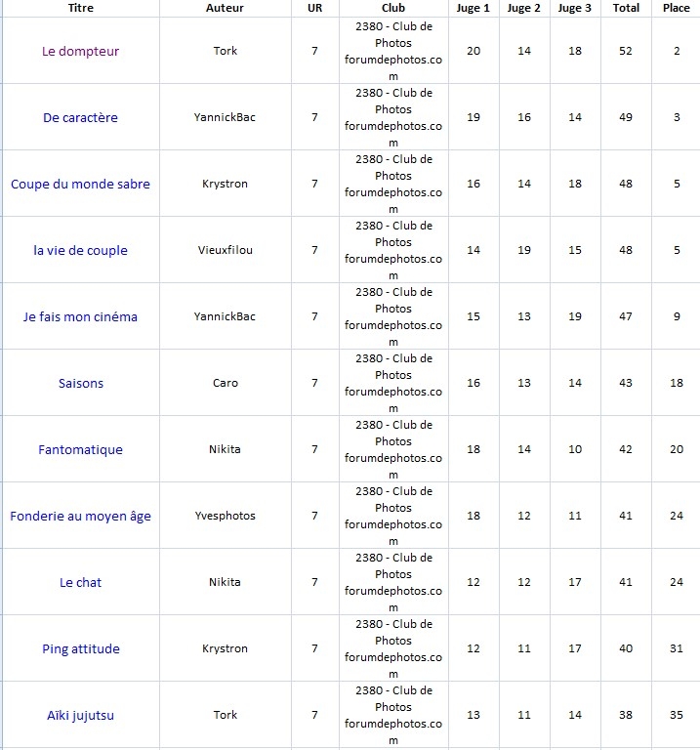Click the 'Total' column header
Viewport: 700px width, 750px height.
click(626, 8)
